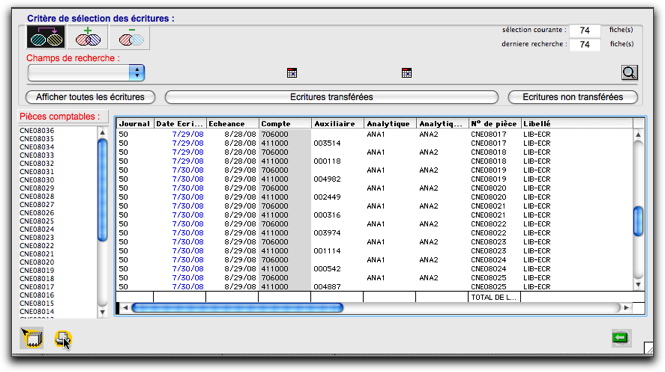This screenshot has height=372, width=665.
Task: Select CNE08021 in the pieces list
Action: point(37,254)
